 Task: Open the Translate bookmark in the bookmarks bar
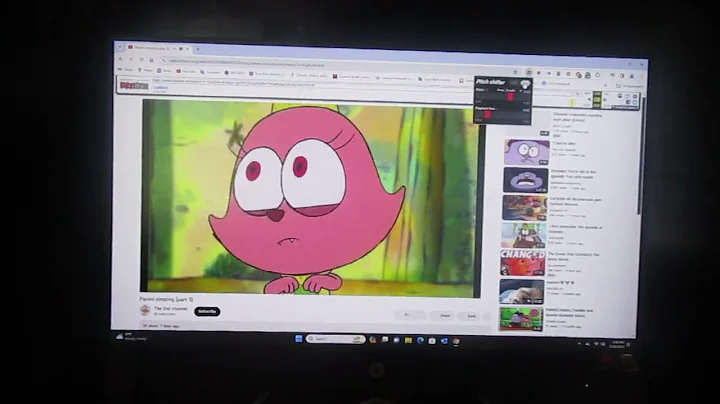pyautogui.click(x=210, y=72)
